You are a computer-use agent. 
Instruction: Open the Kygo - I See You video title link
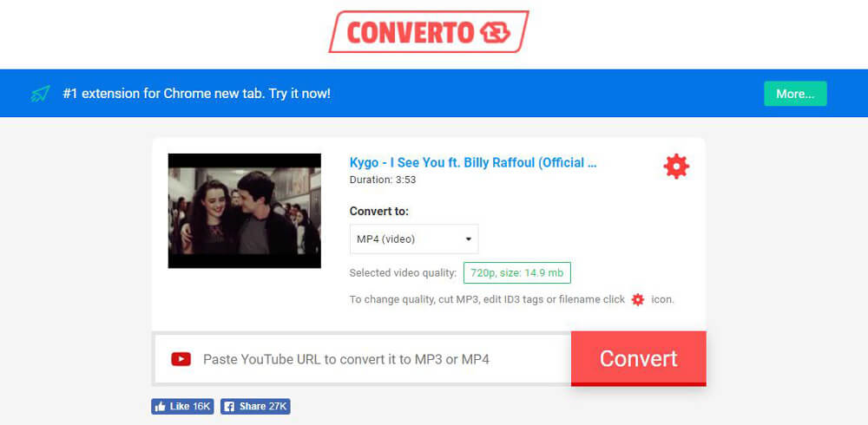[473, 163]
